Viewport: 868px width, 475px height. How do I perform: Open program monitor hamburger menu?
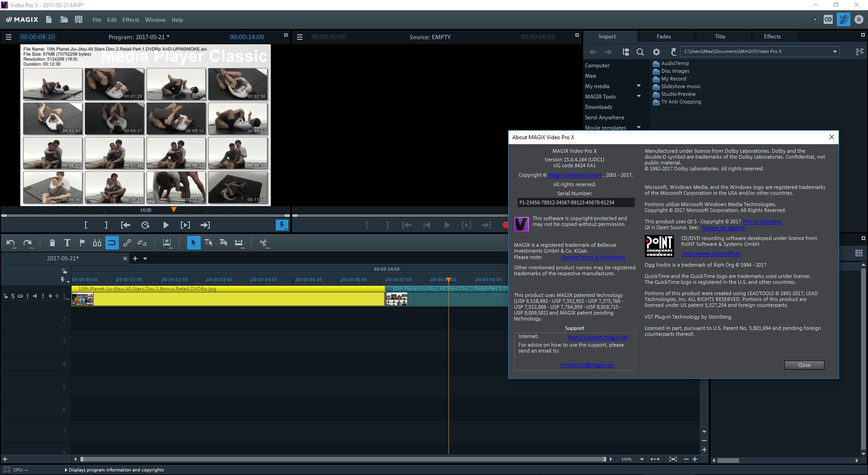tap(8, 37)
